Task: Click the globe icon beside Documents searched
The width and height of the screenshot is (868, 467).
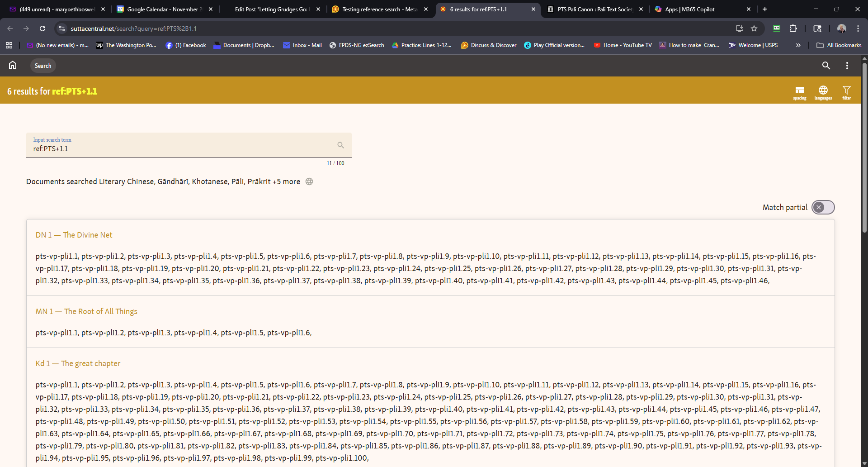Action: coord(309,181)
